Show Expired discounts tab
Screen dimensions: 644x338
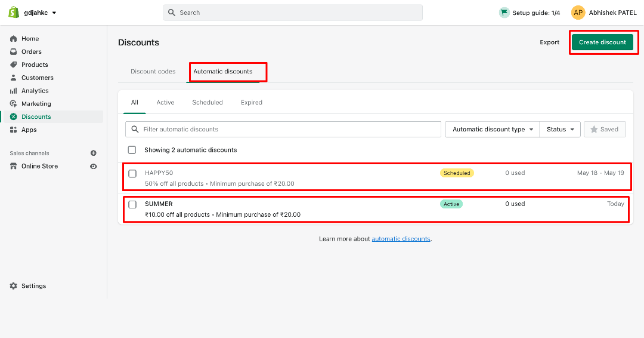[x=252, y=102]
